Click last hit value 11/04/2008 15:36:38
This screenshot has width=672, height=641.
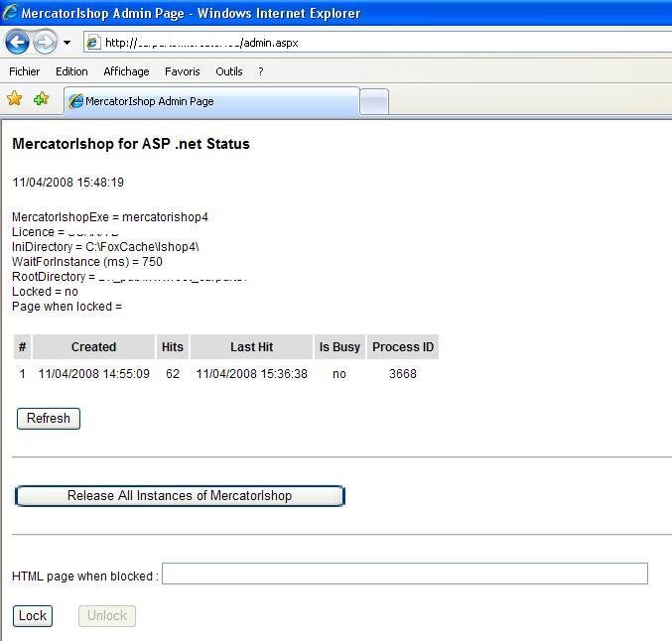tap(251, 374)
